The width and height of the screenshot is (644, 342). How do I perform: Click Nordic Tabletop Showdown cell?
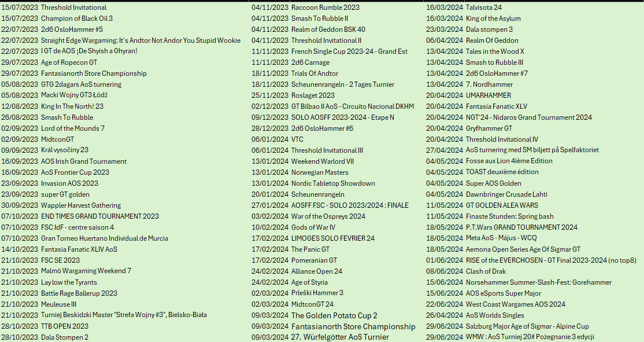point(333,183)
